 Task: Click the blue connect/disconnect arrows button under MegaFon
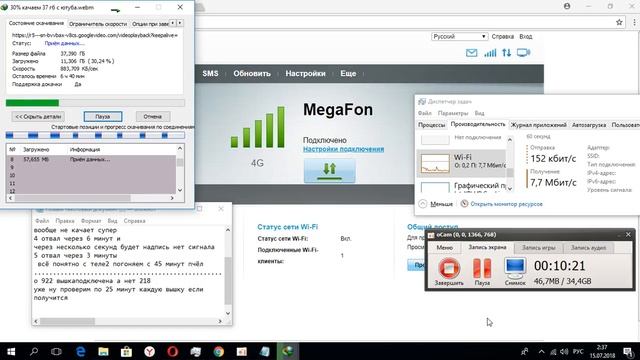coord(329,170)
